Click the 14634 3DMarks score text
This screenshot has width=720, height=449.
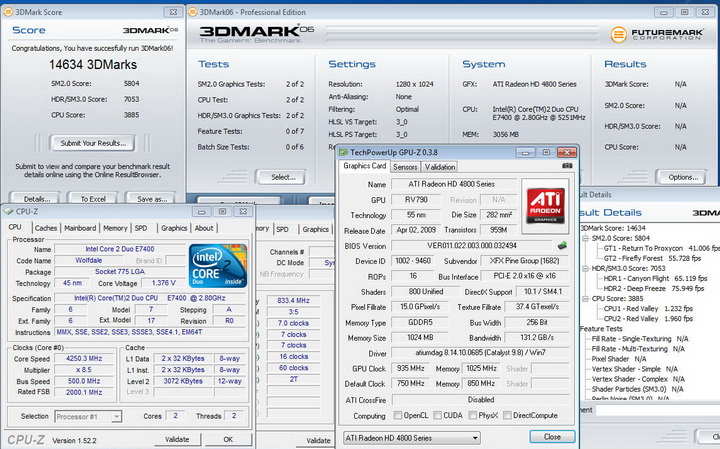coord(93,65)
